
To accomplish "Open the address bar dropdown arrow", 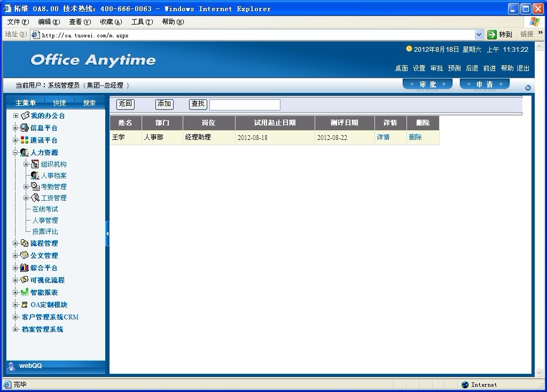I will pos(479,35).
